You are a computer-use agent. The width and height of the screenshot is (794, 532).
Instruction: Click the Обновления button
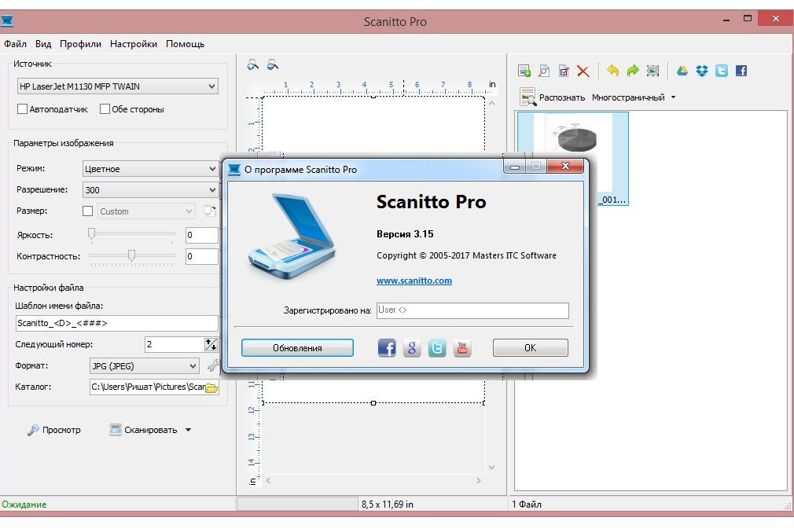[x=297, y=348]
